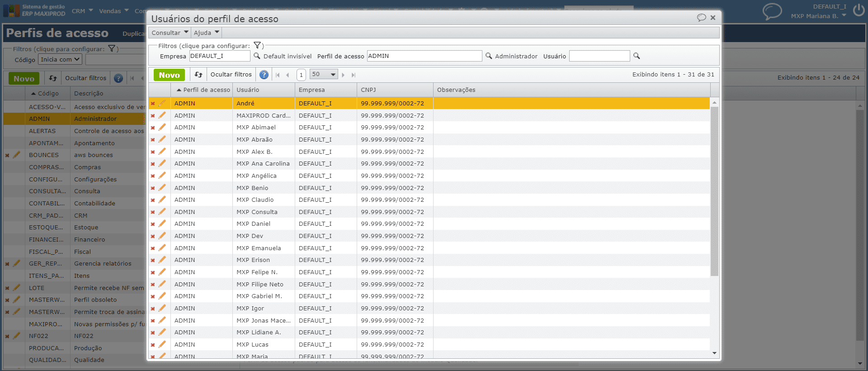Open Perfil de acesso lookup magnifier
The image size is (868, 371).
point(489,56)
